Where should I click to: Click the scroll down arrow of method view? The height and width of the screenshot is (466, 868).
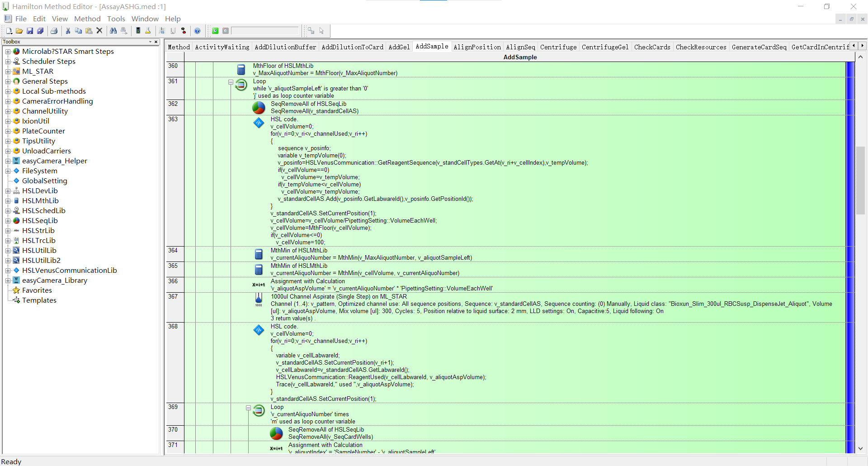point(860,448)
